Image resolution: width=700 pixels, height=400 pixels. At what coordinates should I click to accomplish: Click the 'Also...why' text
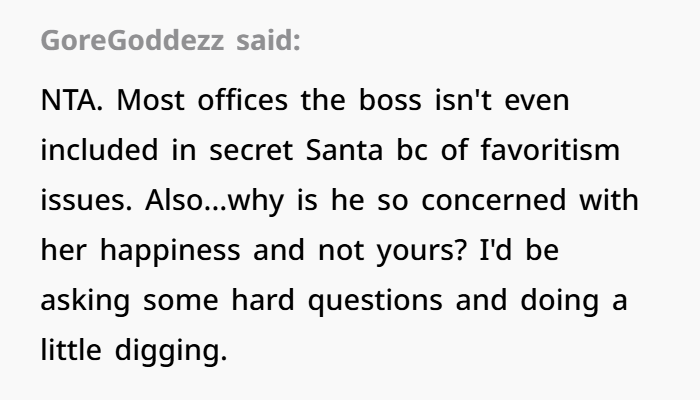click(x=214, y=201)
